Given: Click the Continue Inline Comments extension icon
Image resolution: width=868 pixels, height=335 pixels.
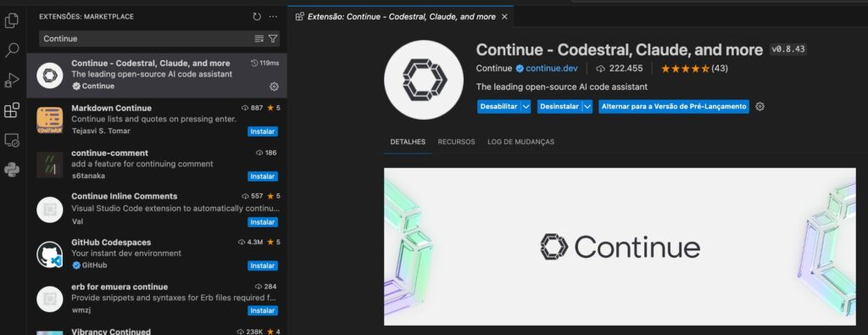Looking at the screenshot, I should pyautogui.click(x=50, y=209).
